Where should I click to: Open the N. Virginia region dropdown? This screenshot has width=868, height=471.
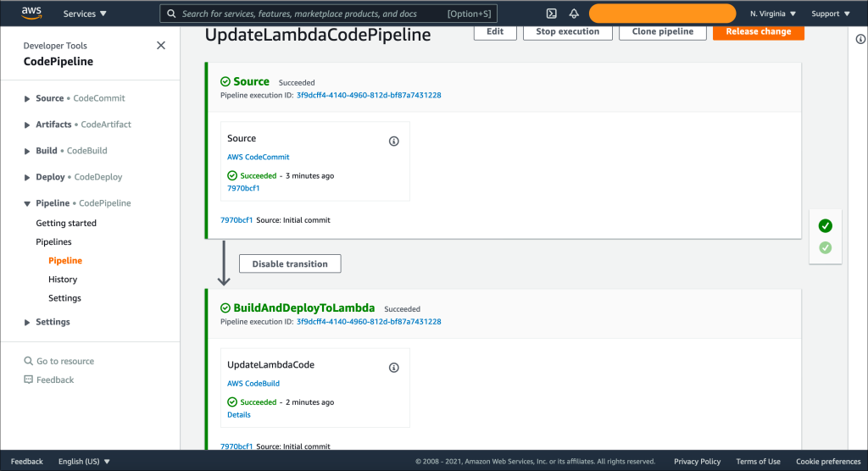point(773,14)
